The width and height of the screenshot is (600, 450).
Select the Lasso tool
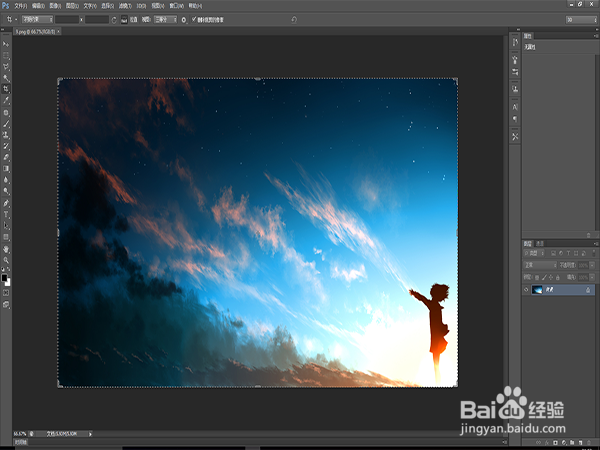[6, 67]
